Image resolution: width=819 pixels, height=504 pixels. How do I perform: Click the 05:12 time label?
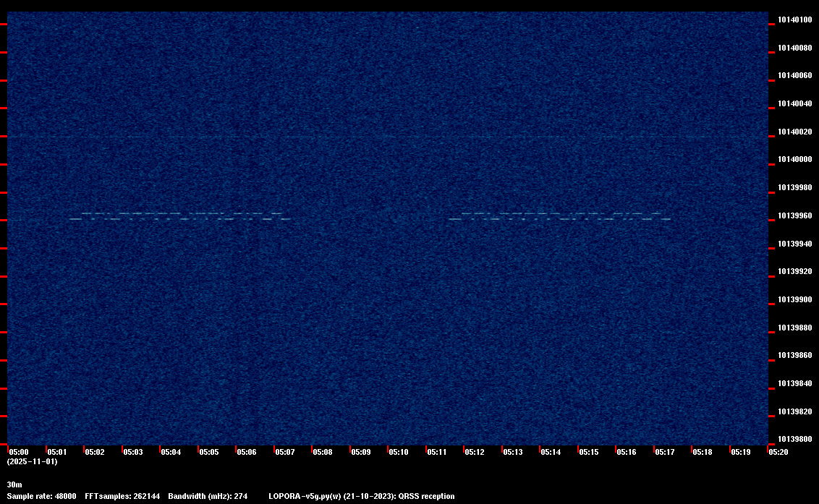pyautogui.click(x=475, y=452)
